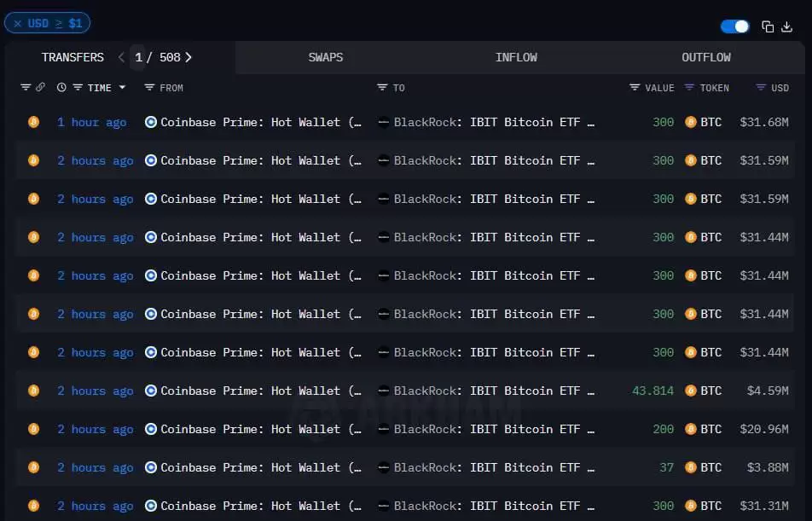The image size is (812, 521).
Task: Open Coinbase Prime sender in the $31.68M row
Action: [261, 122]
